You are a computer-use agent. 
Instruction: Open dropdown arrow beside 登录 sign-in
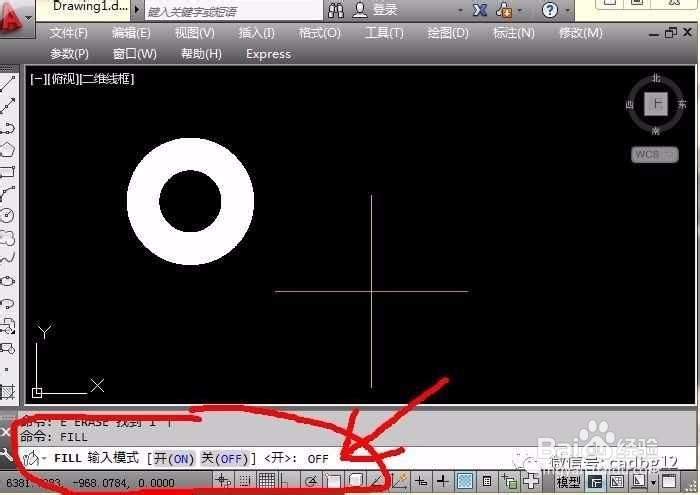point(460,10)
